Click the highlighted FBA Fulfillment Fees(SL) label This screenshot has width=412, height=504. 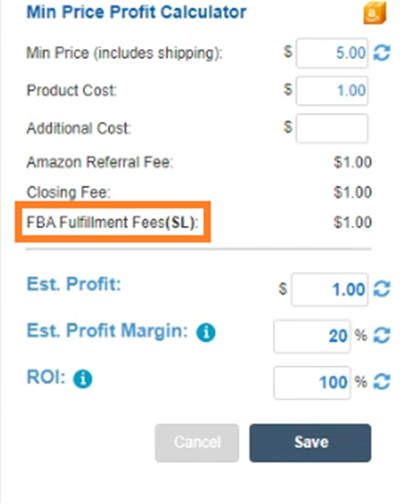(112, 222)
